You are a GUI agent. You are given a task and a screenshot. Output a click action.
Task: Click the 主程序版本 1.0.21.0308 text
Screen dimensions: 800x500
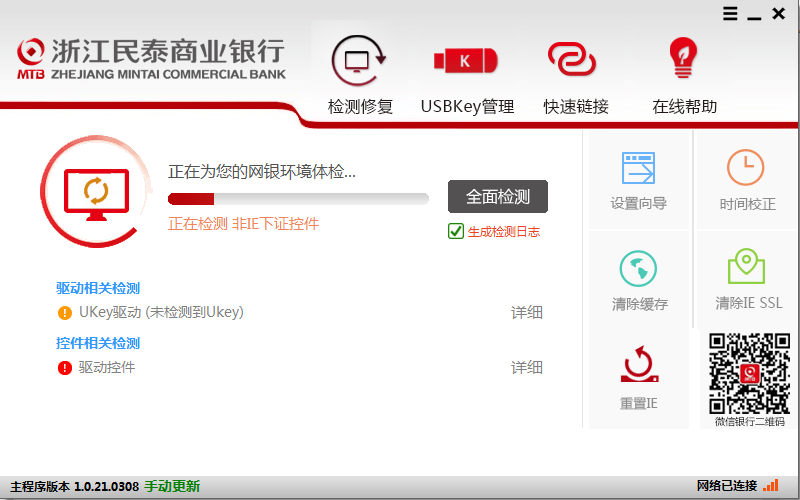[x=74, y=486]
